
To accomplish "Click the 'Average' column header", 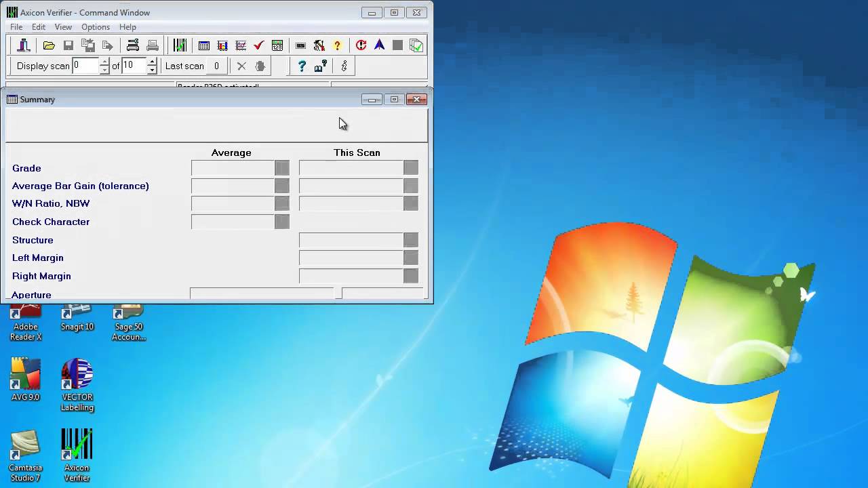I will coord(231,152).
